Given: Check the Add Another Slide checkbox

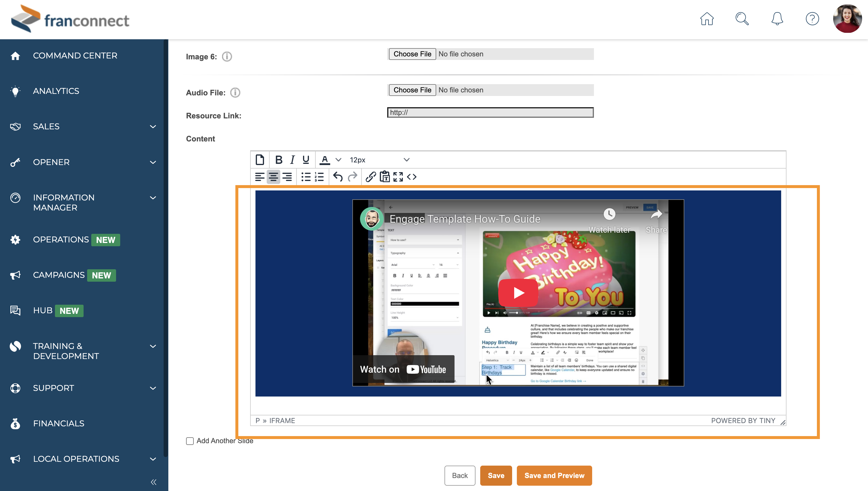Looking at the screenshot, I should pyautogui.click(x=190, y=441).
